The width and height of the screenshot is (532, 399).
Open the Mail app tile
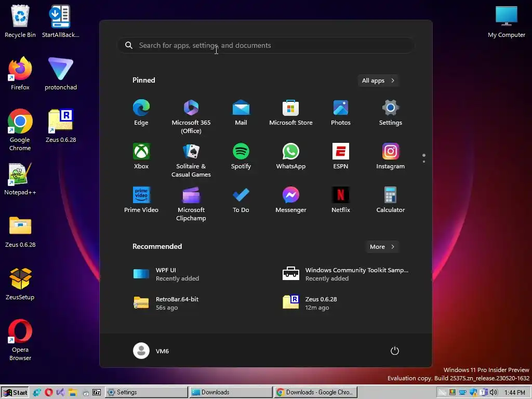241,113
